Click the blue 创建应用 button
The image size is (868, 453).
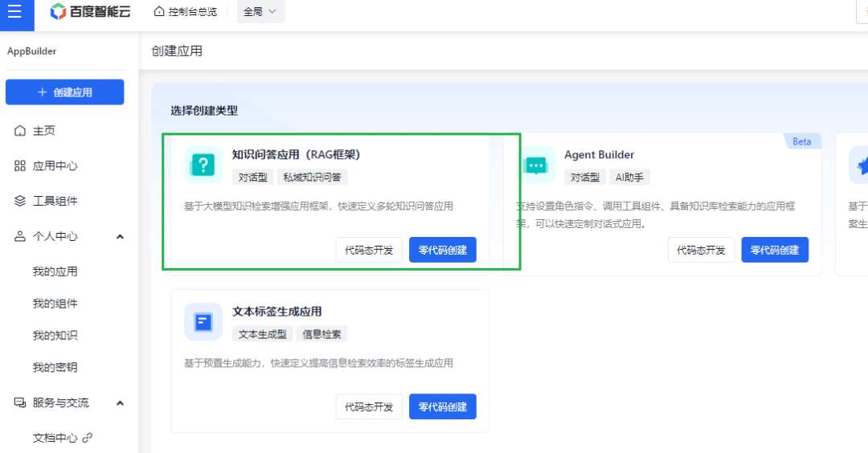(65, 92)
